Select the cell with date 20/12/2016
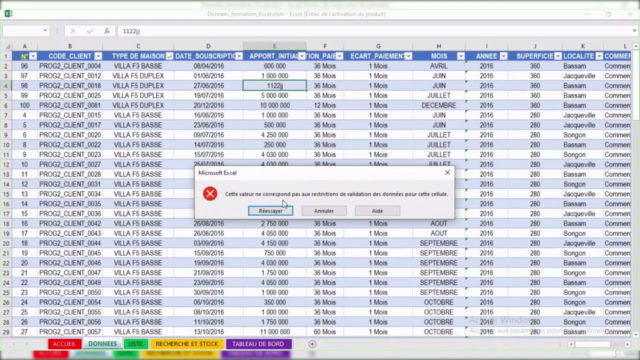Image resolution: width=640 pixels, height=360 pixels. (x=209, y=105)
